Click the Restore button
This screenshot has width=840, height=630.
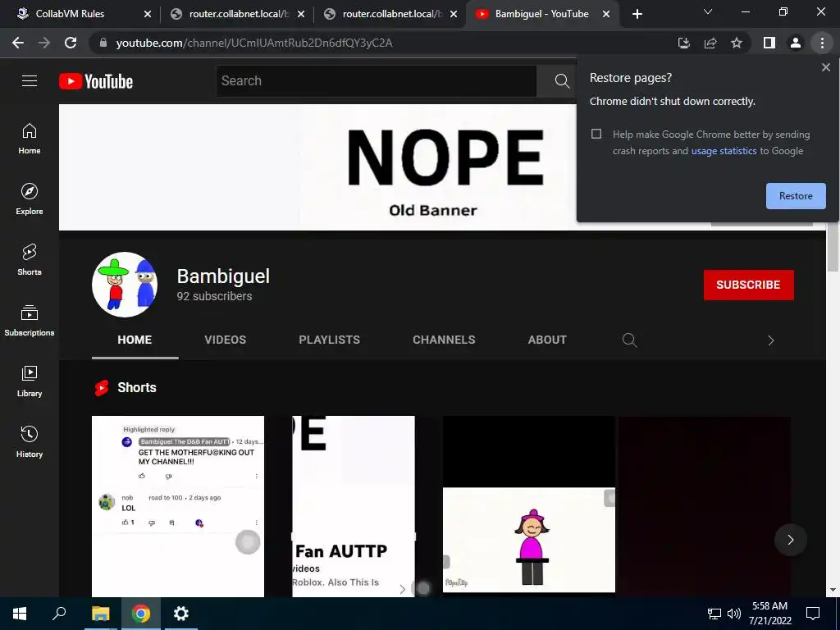point(796,196)
